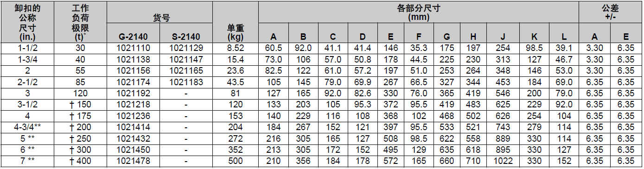Click the 公差 +/- header
The image size is (644, 169).
click(611, 13)
